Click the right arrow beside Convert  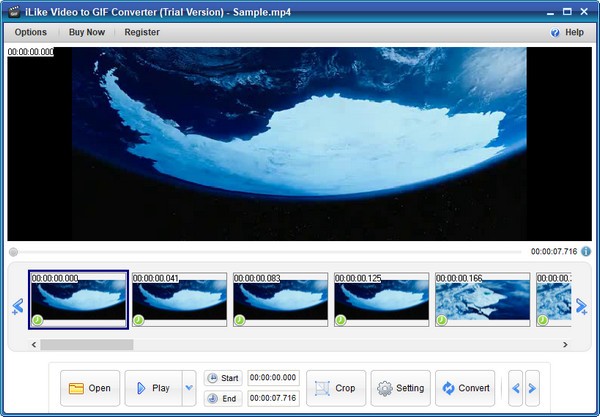532,388
